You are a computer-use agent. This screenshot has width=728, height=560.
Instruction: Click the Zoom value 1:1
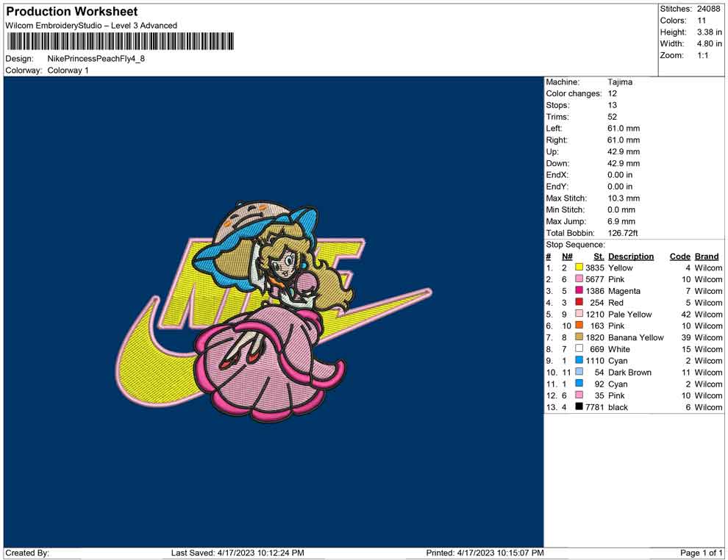[x=702, y=55]
